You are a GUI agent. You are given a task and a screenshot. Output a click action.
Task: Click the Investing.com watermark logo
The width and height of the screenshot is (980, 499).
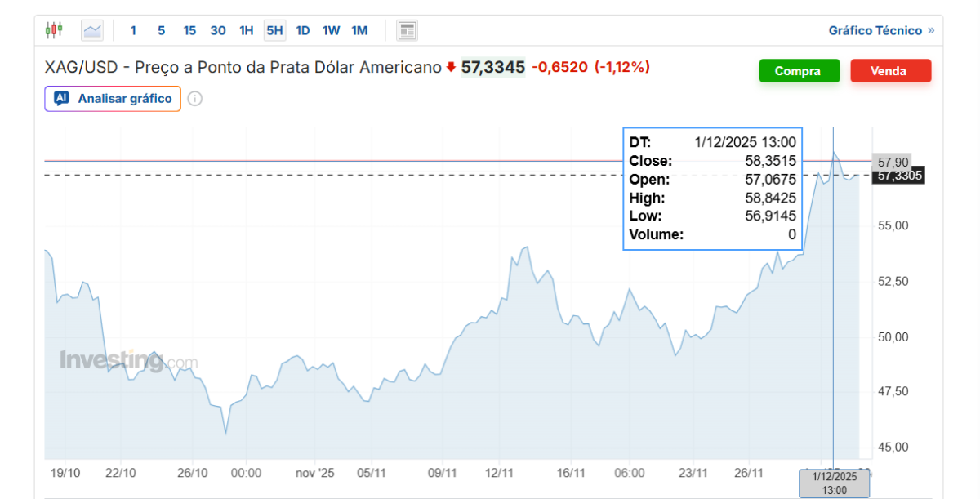[x=128, y=360]
